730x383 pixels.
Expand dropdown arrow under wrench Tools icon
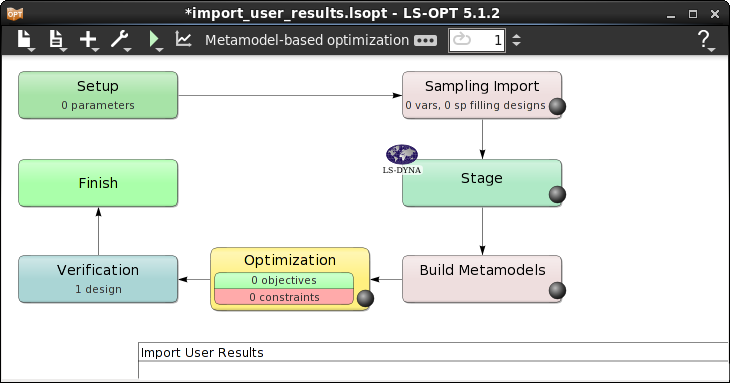coord(128,49)
